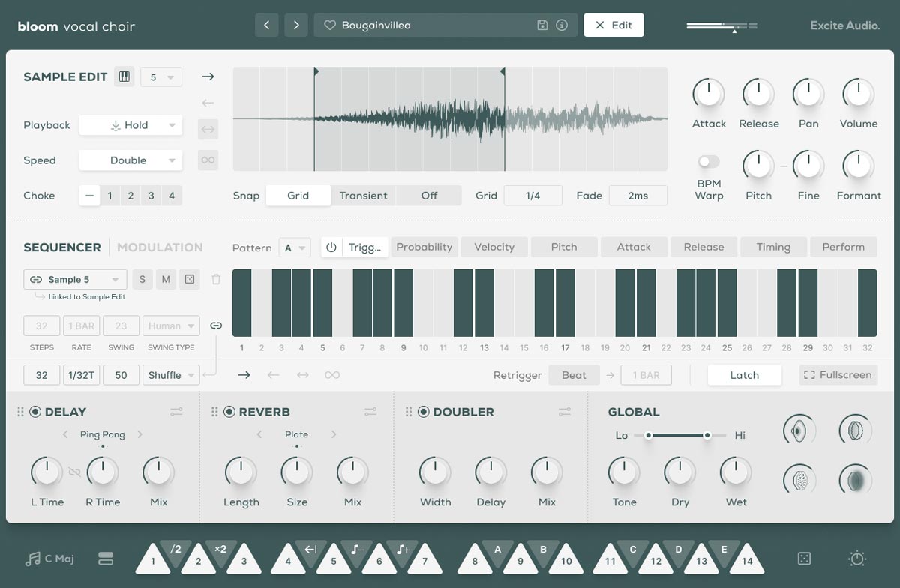
Task: Randomize the pattern with the dice icon
Action: click(x=190, y=278)
